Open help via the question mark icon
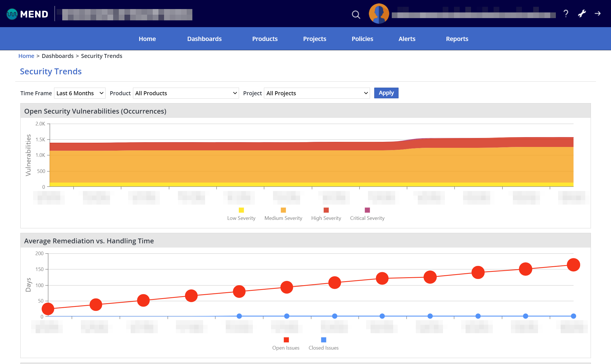Image resolution: width=611 pixels, height=364 pixels. 566,13
